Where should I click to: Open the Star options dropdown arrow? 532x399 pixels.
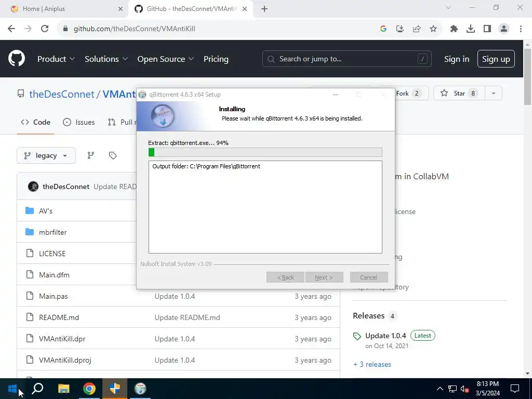(x=494, y=94)
